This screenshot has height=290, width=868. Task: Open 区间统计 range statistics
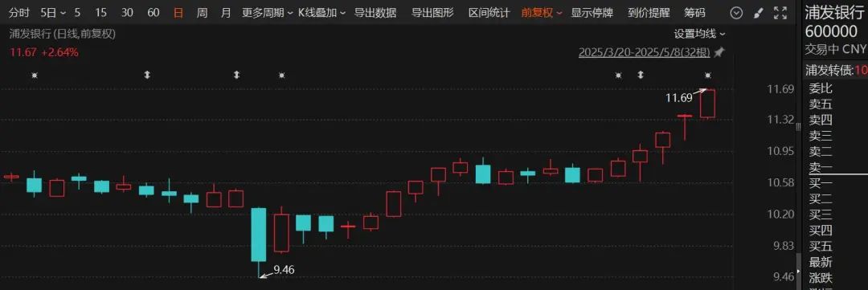coord(489,12)
